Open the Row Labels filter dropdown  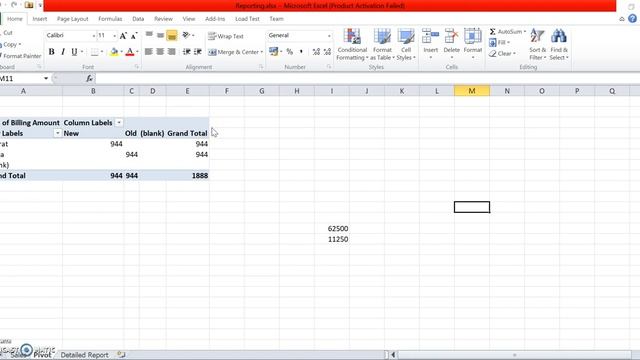point(58,133)
